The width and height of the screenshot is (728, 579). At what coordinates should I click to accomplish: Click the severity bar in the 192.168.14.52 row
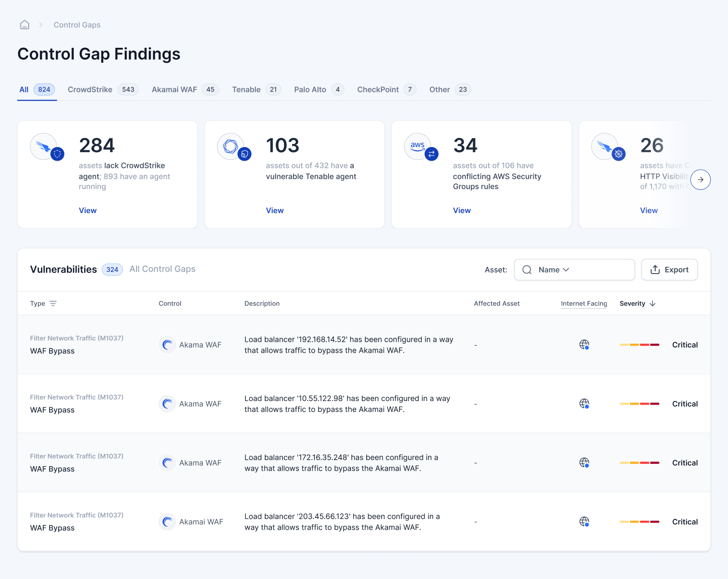[x=639, y=345]
